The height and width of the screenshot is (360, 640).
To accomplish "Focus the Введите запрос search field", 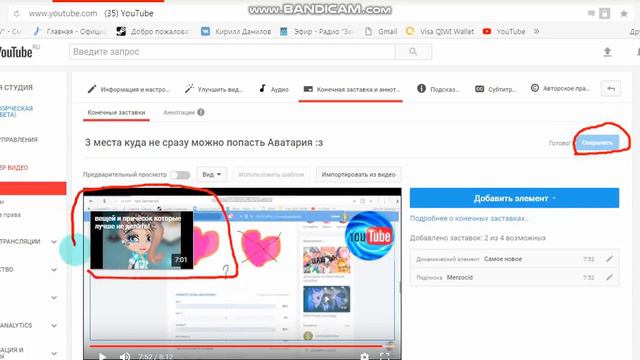I will pos(232,52).
